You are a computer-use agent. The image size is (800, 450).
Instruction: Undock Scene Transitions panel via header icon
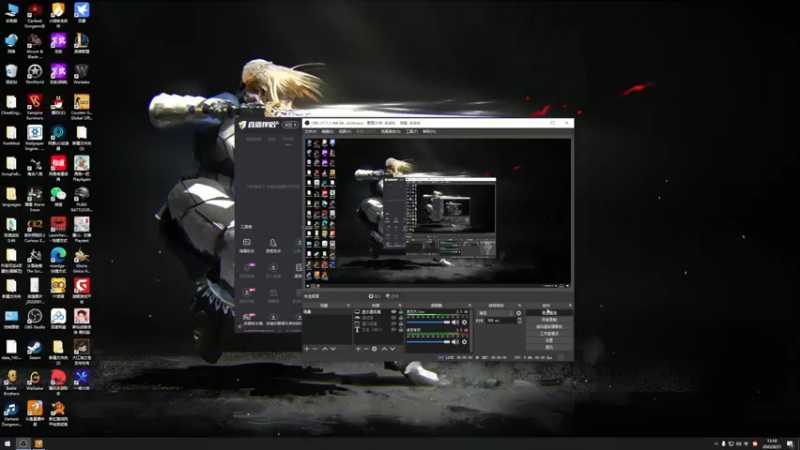click(519, 305)
